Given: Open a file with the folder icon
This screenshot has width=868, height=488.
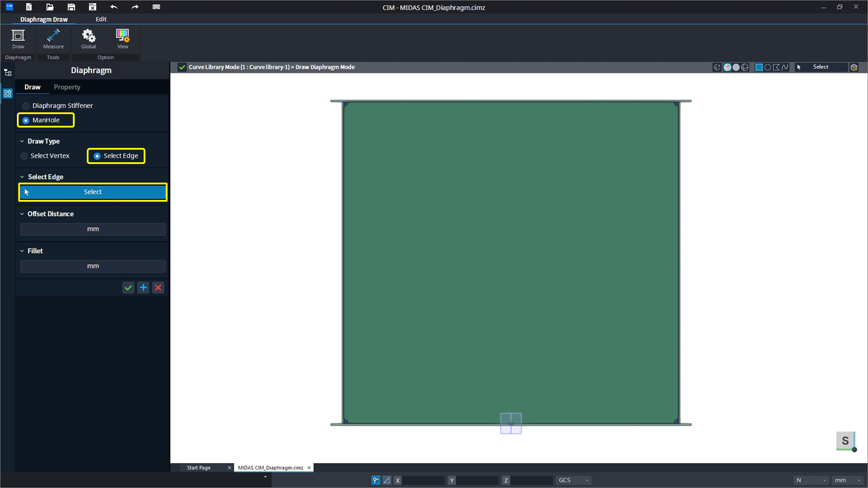Looking at the screenshot, I should (50, 7).
